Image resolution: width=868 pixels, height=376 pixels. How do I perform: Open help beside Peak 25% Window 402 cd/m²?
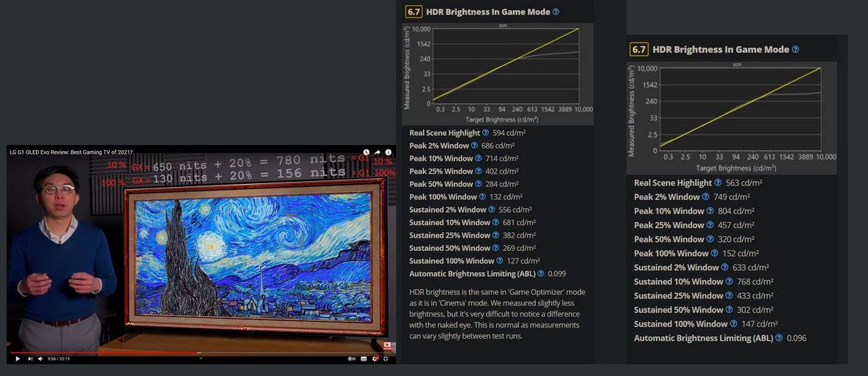(479, 171)
